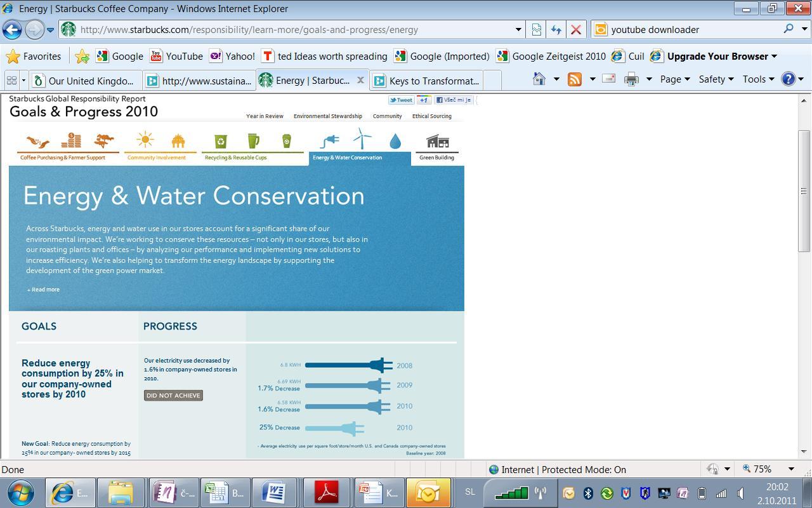Expand the + Read more link
This screenshot has height=508, width=812.
[x=43, y=290]
